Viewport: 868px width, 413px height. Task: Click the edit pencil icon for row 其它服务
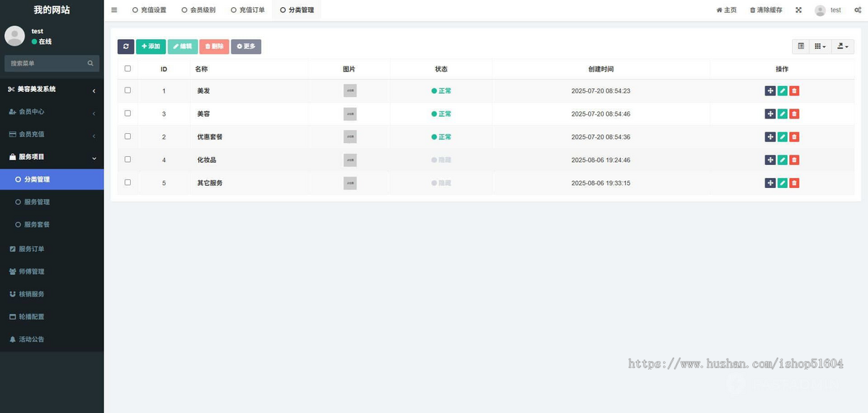(x=782, y=183)
